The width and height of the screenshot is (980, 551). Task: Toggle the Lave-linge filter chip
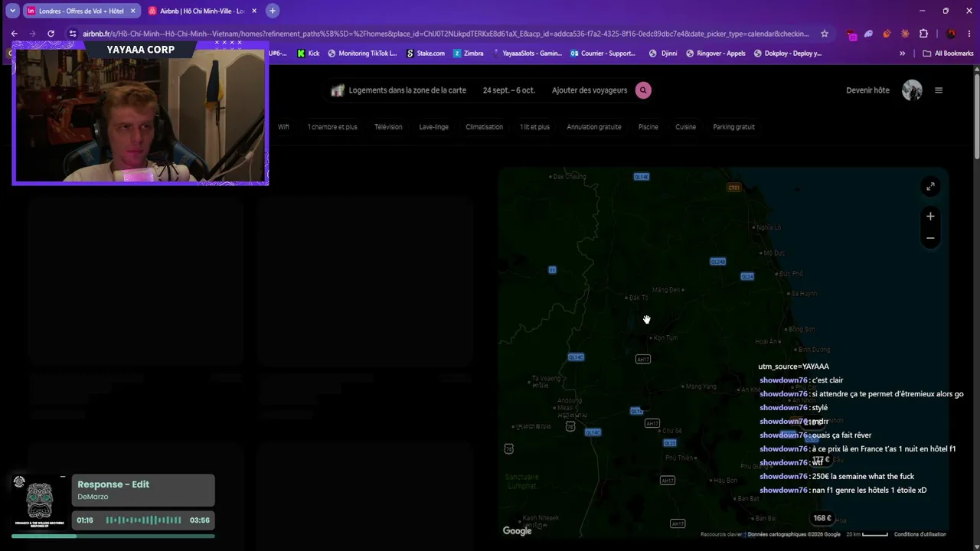[434, 127]
